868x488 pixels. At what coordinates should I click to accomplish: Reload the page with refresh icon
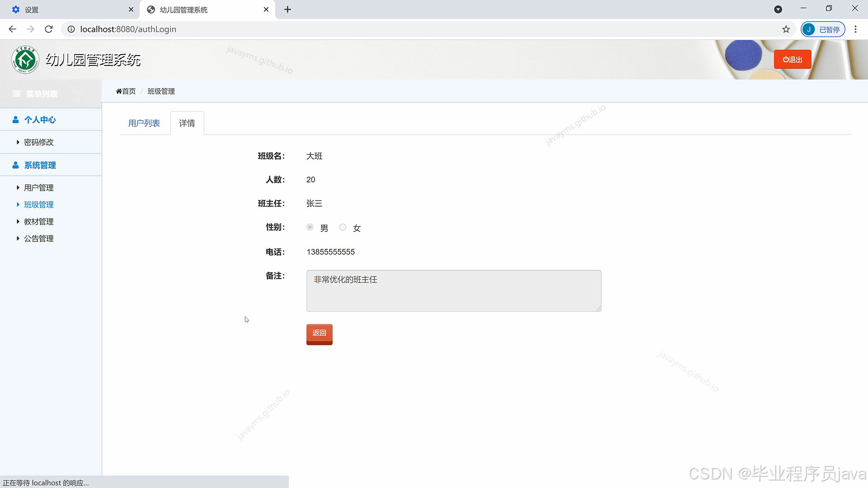coord(49,29)
